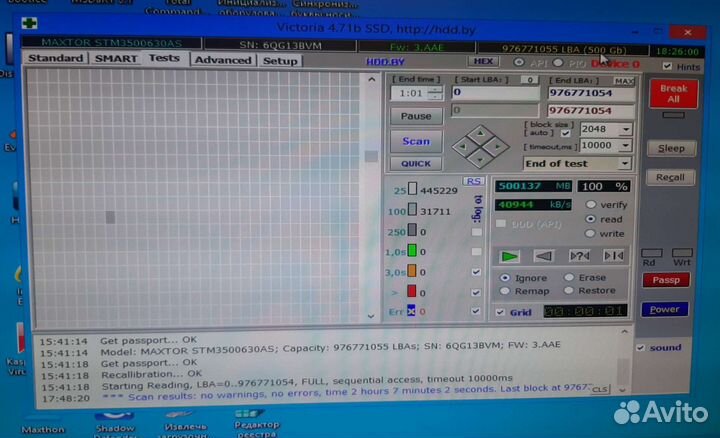Click the red slow block indicator
The image size is (720, 438).
pyautogui.click(x=411, y=292)
